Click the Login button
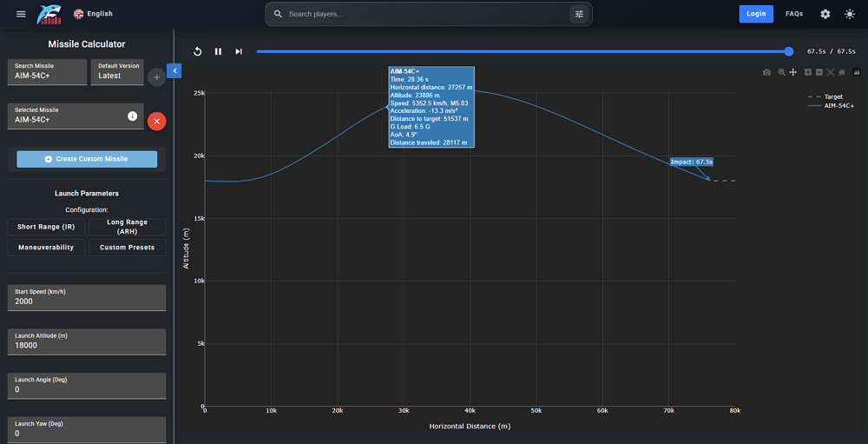 [756, 14]
